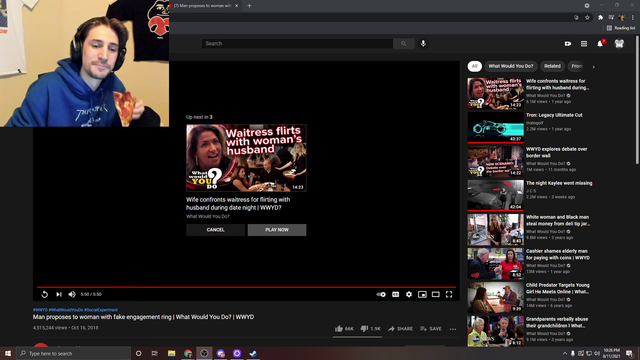640x360 pixels.
Task: Select the partially visible From chip
Action: click(577, 66)
